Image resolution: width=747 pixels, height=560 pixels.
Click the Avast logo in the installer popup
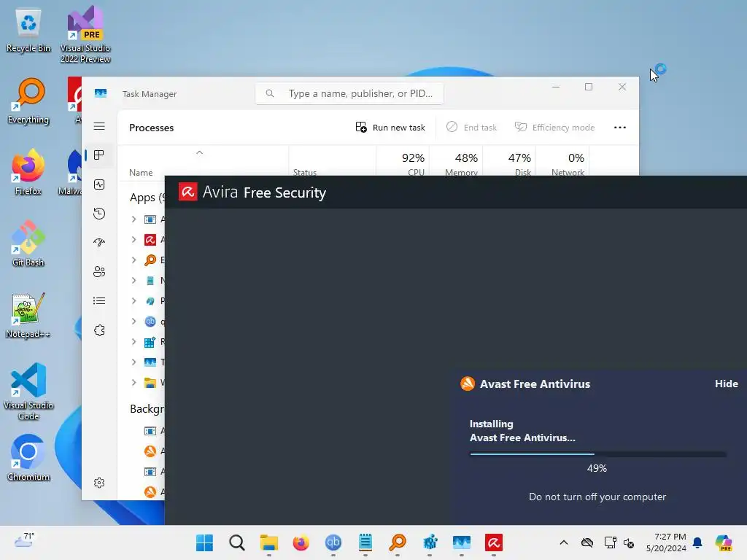click(x=468, y=384)
